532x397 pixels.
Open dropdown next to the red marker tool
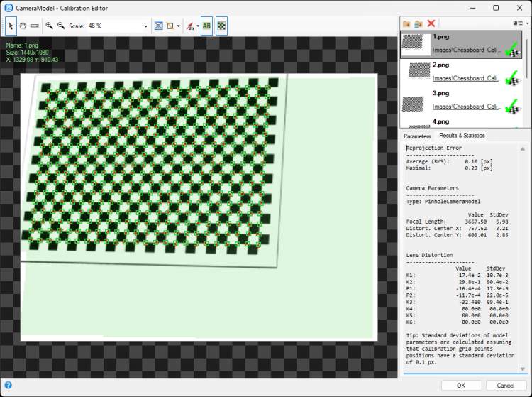(x=196, y=26)
